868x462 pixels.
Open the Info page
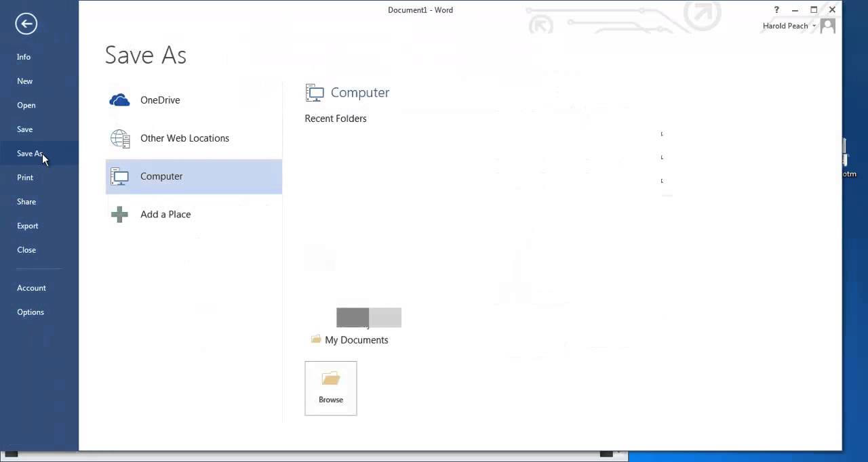(24, 57)
